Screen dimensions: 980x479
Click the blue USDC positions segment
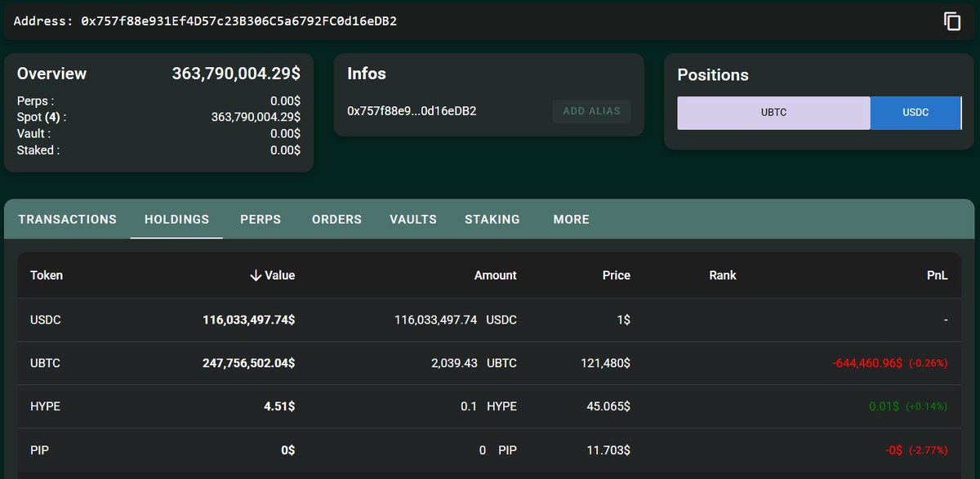[x=915, y=113]
